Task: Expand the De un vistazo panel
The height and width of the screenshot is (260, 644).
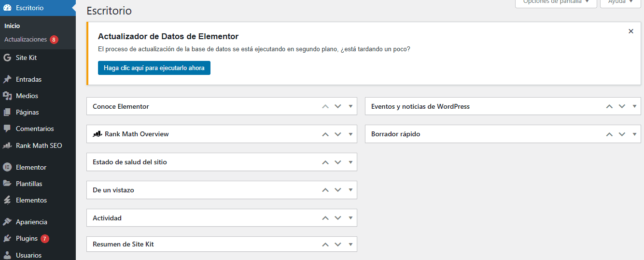Action: [350, 190]
